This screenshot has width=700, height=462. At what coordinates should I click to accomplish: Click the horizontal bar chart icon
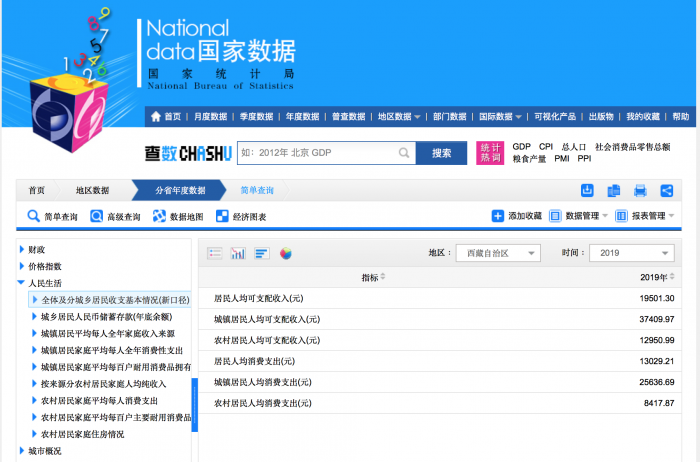262,253
